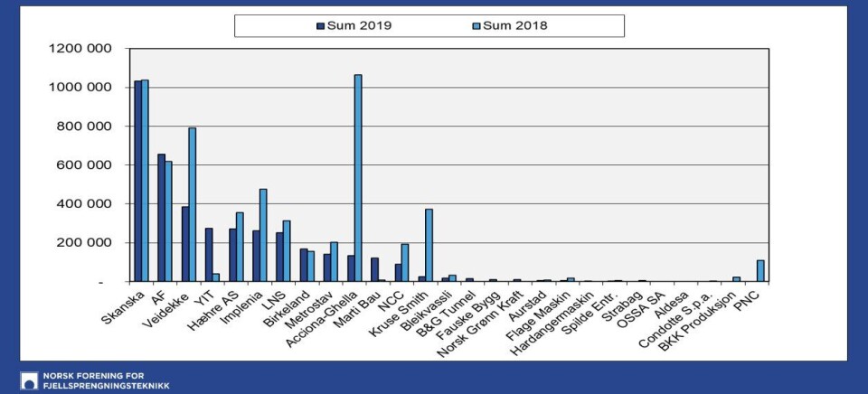Click the Norsk Forening for Fjellsprengningsteknikk logo icon

(x=29, y=380)
